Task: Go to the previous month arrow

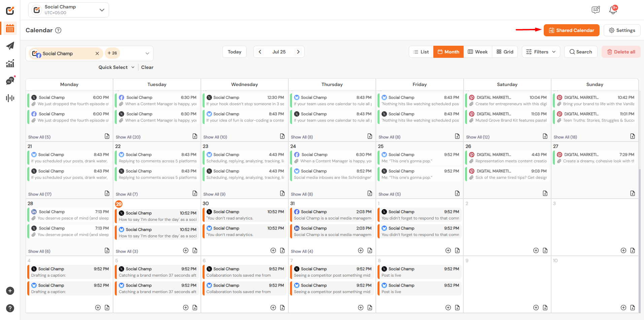Action: pos(260,52)
